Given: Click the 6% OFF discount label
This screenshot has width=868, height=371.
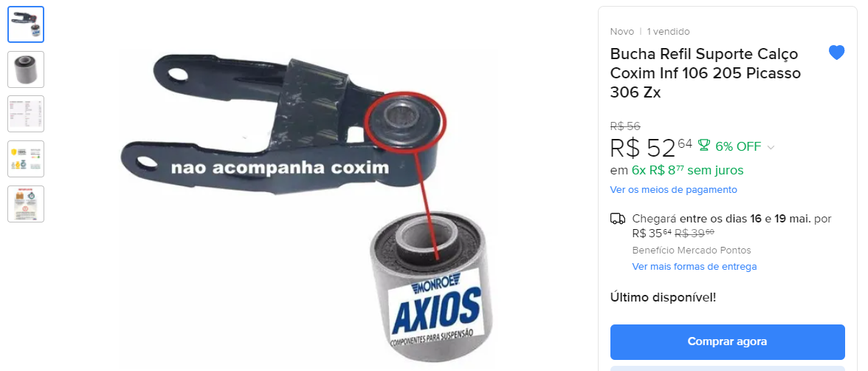Looking at the screenshot, I should (738, 146).
